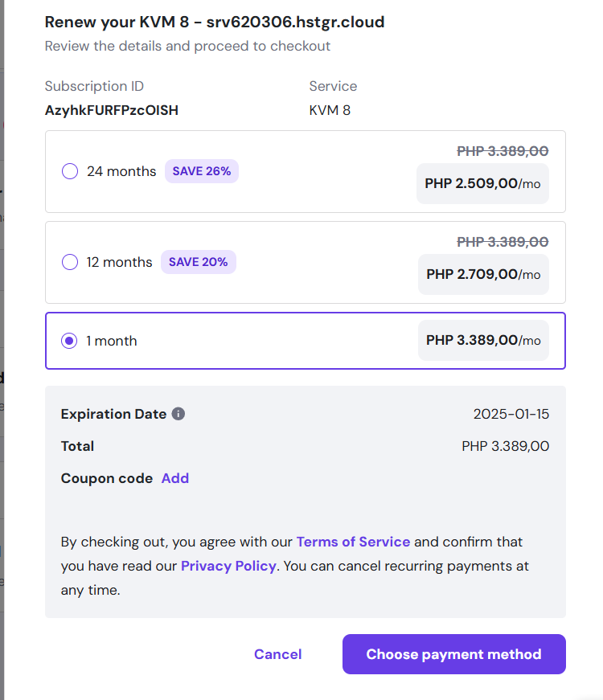Viewport: 603px width, 700px height.
Task: Click the PHP 3.389,00/mo price tag
Action: click(x=483, y=341)
